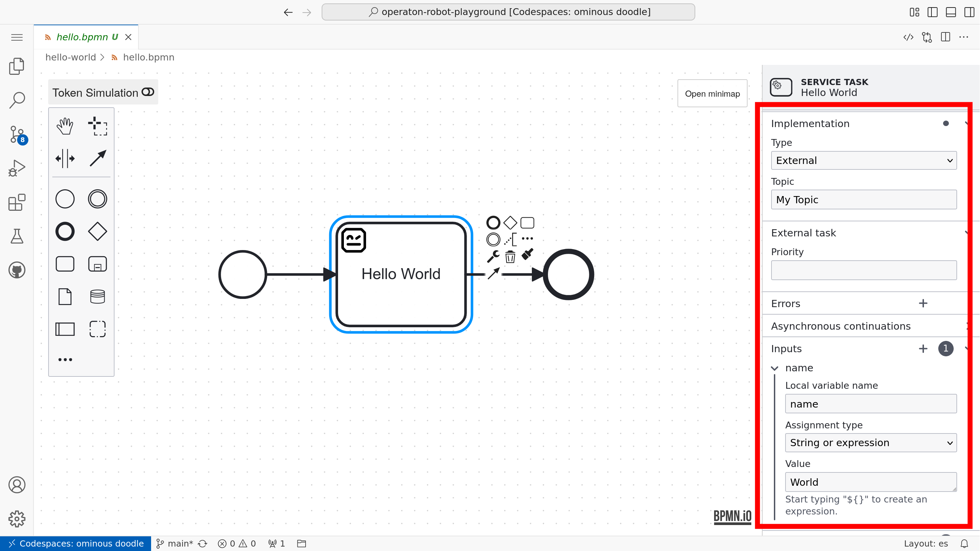
Task: Open the color paint roller tool
Action: [527, 254]
